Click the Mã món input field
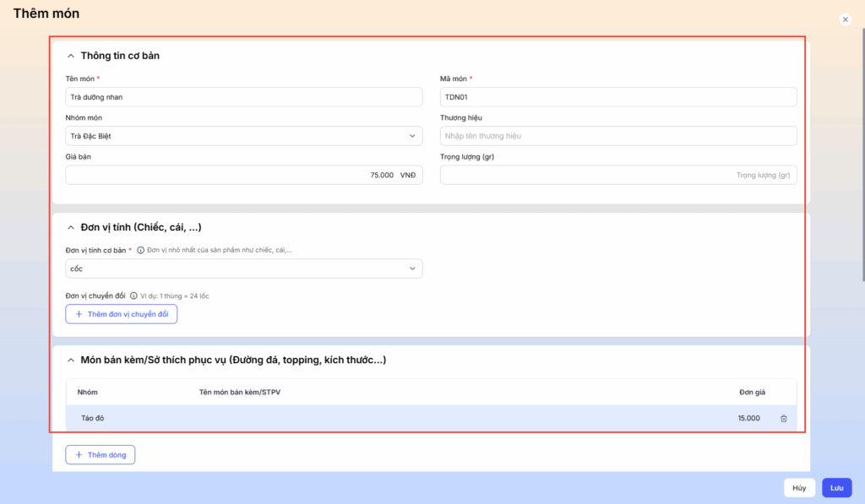The height and width of the screenshot is (504, 865). point(617,97)
